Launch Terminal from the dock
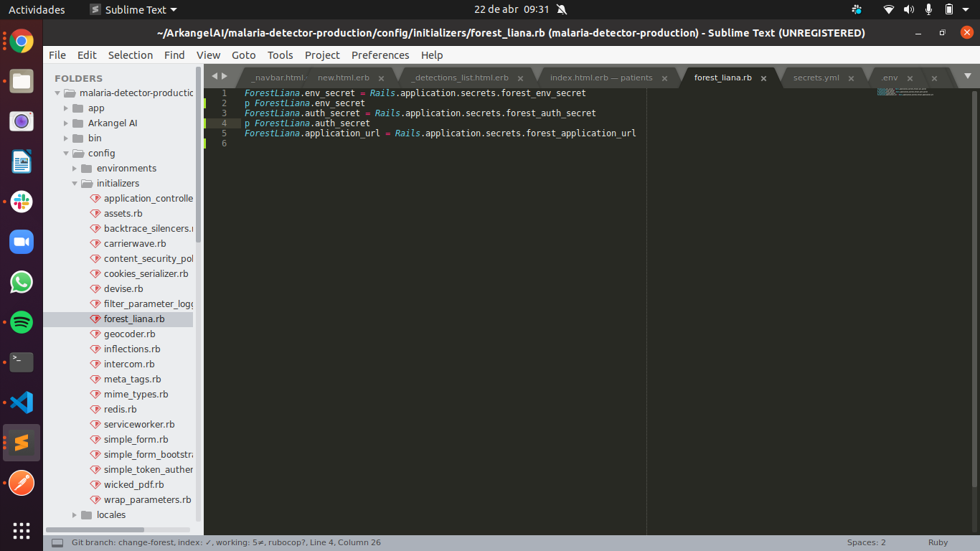 (22, 362)
